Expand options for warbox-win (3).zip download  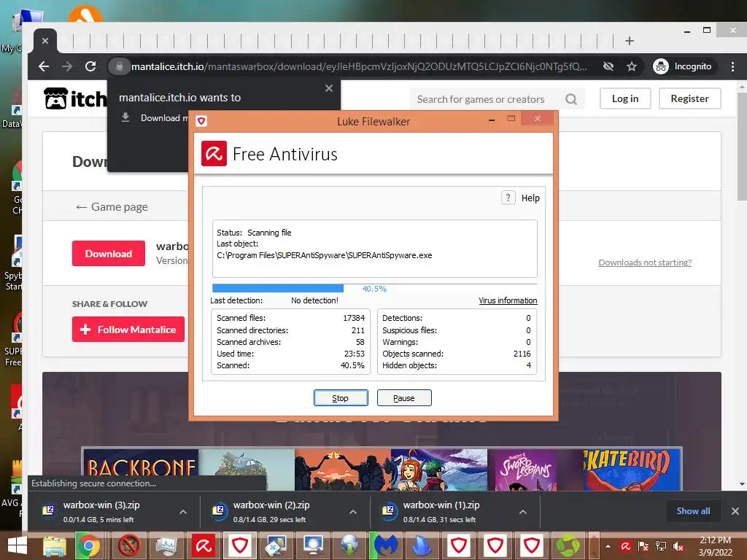(x=183, y=512)
